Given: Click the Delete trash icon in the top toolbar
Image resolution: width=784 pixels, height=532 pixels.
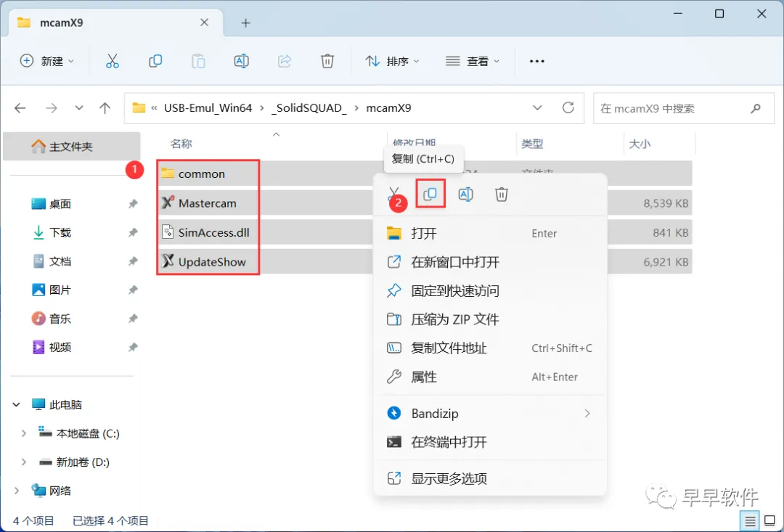Looking at the screenshot, I should coord(327,61).
